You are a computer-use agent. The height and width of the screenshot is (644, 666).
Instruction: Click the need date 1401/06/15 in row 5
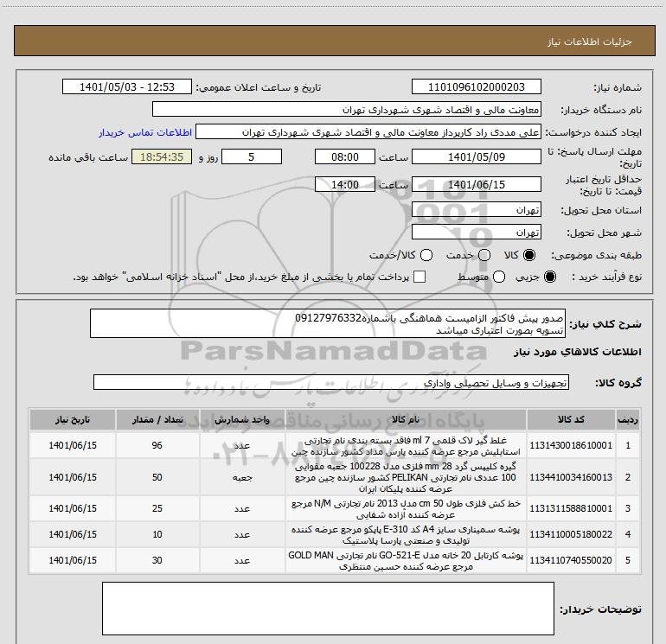pos(73,560)
